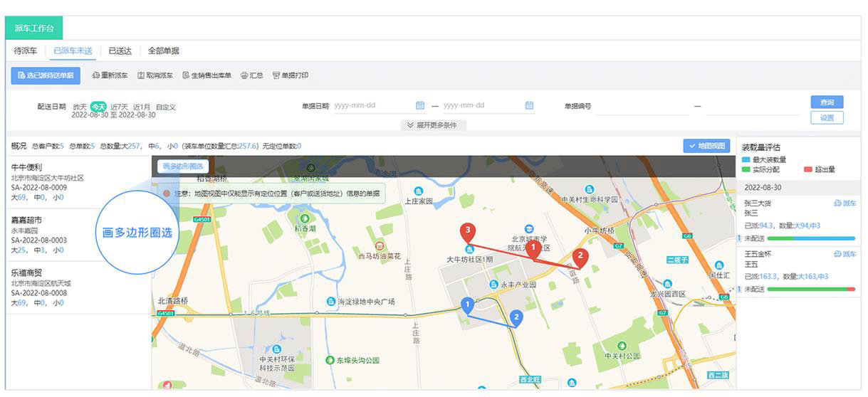This screenshot has width=868, height=397.
Task: Click 王五金杯 load progress bar
Action: click(811, 289)
